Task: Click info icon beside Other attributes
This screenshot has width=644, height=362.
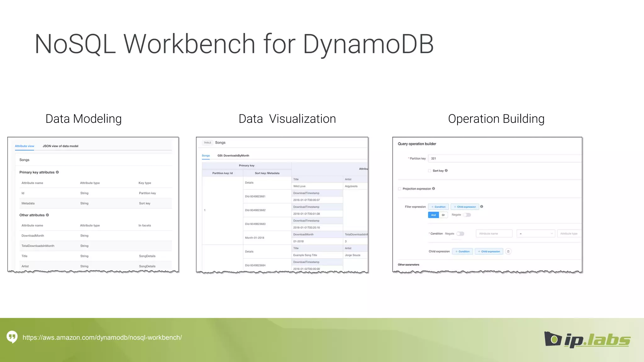Action: coord(47,215)
